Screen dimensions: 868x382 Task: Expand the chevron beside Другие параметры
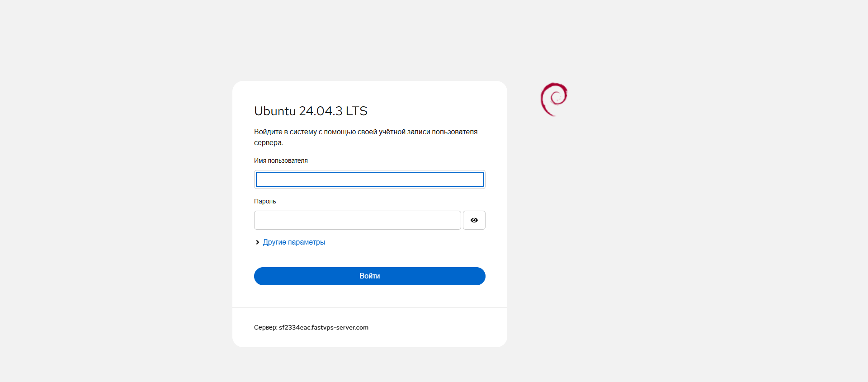pyautogui.click(x=258, y=242)
